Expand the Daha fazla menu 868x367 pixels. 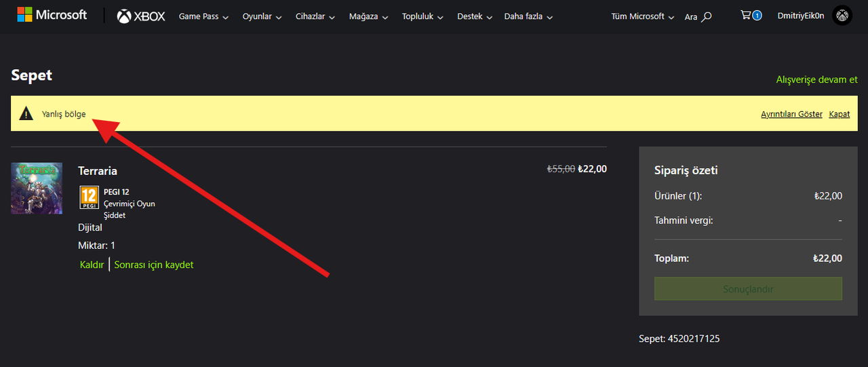[528, 16]
